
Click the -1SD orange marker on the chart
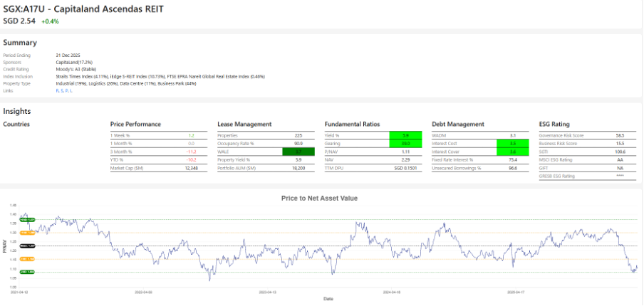pos(27,259)
